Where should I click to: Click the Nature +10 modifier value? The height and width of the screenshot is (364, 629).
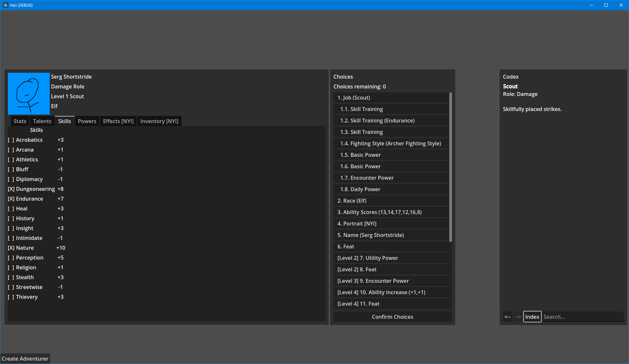point(60,248)
